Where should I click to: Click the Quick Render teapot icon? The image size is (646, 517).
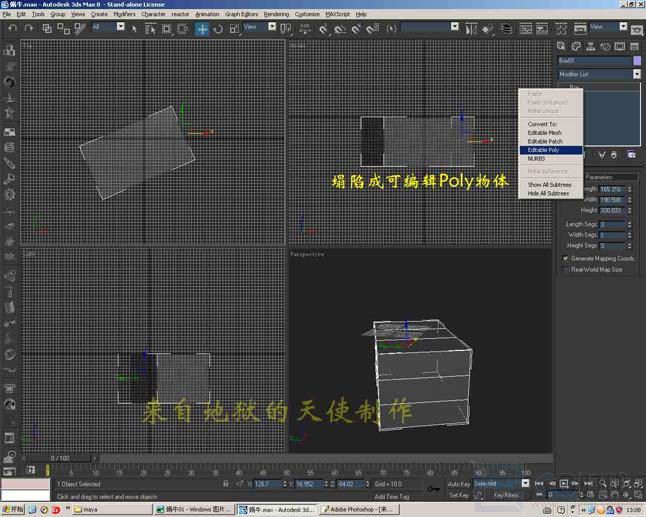pyautogui.click(x=637, y=29)
